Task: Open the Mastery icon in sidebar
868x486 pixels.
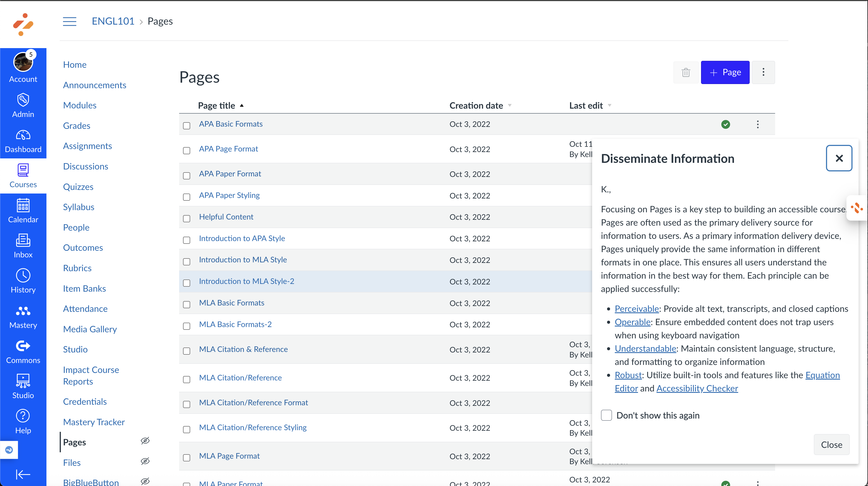Action: [x=23, y=317]
